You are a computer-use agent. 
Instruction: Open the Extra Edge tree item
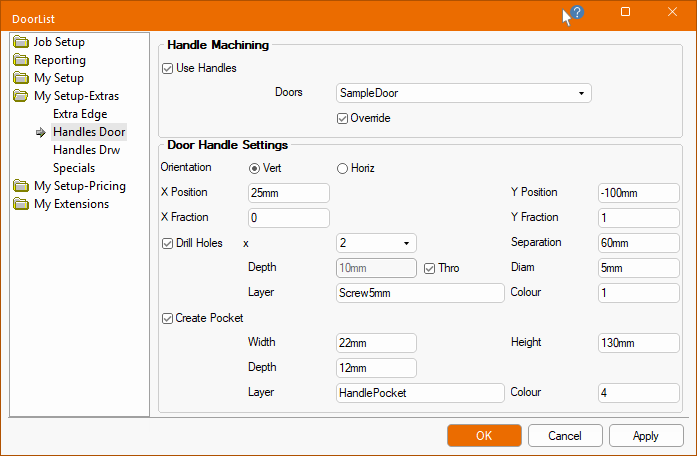(80, 114)
